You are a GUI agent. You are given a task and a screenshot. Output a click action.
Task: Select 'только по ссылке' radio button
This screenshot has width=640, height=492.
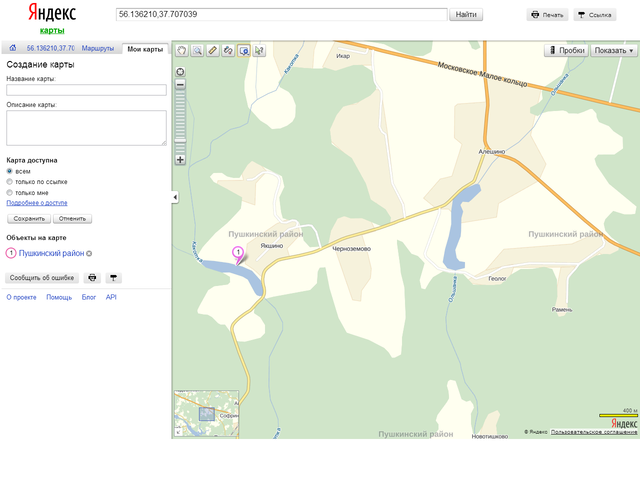[x=9, y=182]
